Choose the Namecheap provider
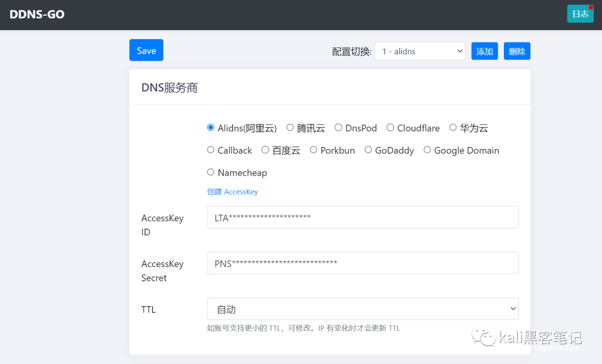The height and width of the screenshot is (364, 602). point(211,172)
